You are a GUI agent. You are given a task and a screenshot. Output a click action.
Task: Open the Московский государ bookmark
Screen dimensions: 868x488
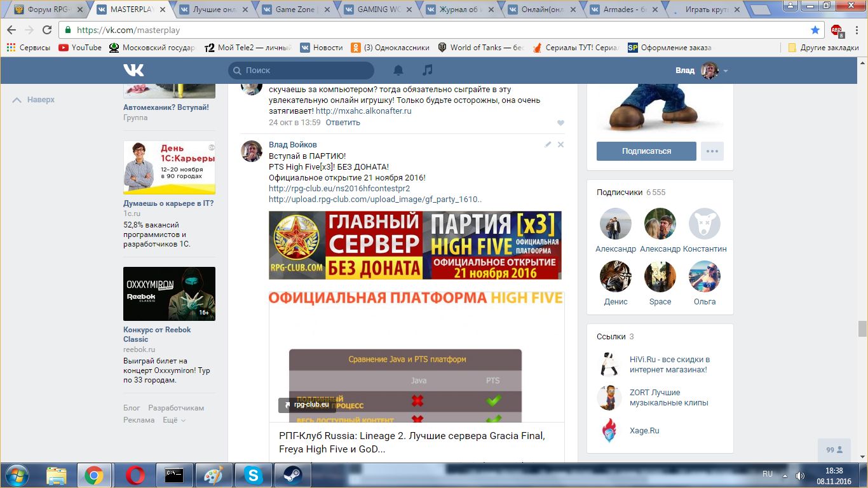[x=153, y=48]
